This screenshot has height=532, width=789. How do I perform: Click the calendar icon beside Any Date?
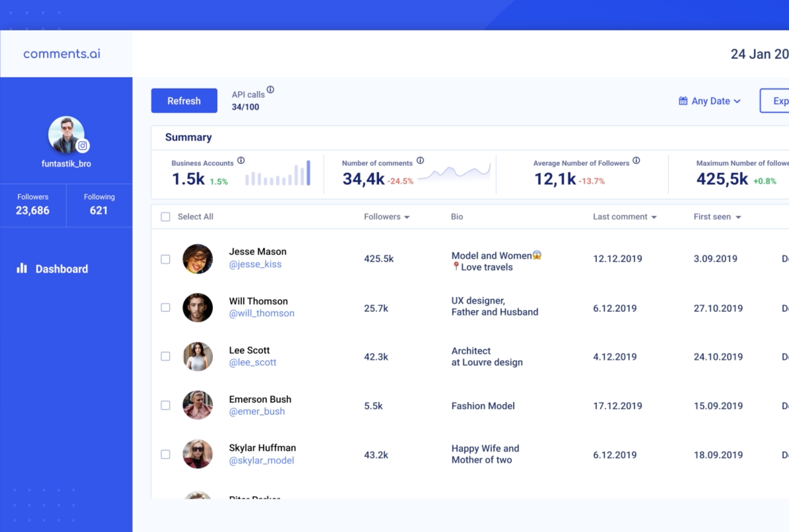coord(683,101)
